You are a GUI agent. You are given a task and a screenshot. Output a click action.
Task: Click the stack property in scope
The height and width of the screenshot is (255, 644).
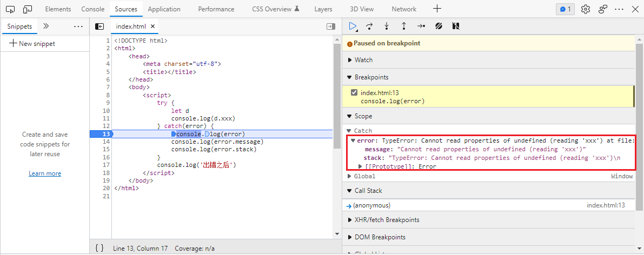[x=373, y=158]
